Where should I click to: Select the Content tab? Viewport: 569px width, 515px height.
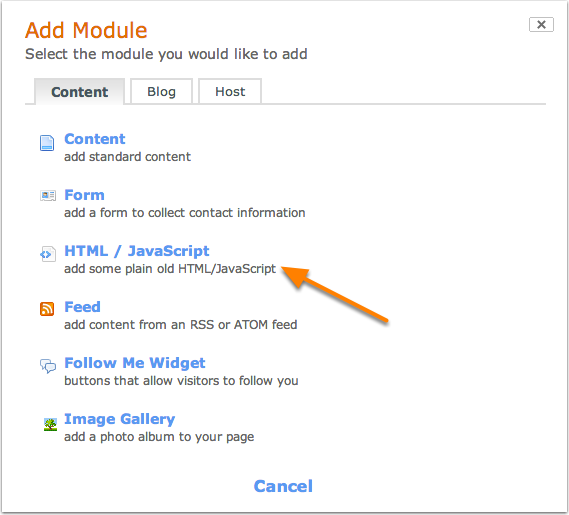[x=79, y=92]
